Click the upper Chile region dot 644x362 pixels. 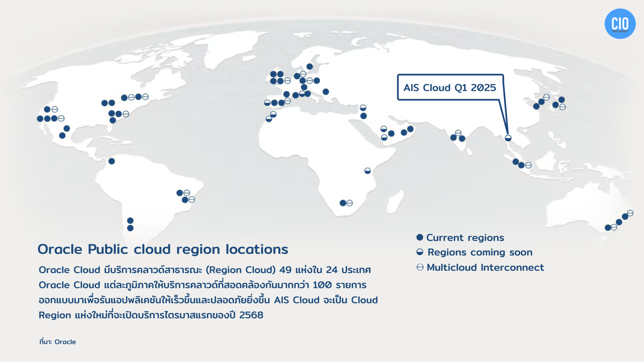[130, 221]
